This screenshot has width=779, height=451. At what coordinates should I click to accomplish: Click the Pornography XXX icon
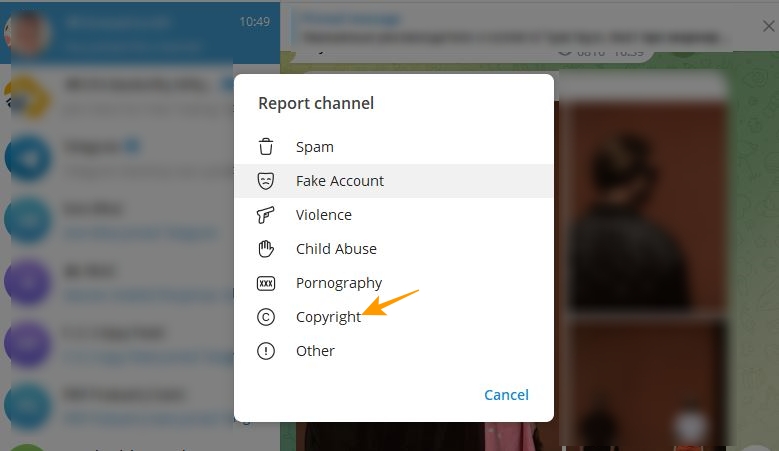[x=266, y=283]
